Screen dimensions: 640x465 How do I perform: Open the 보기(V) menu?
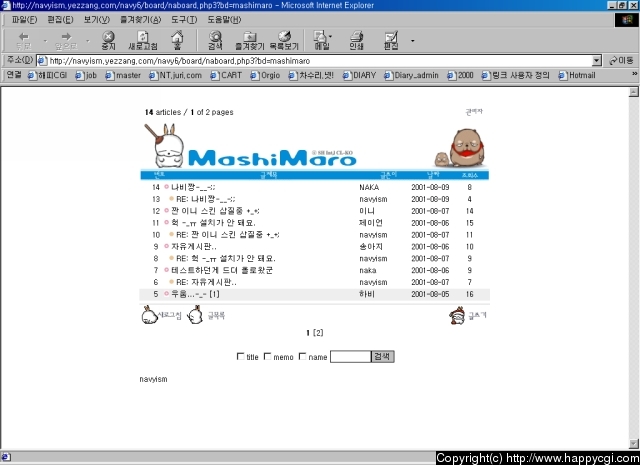click(x=96, y=20)
